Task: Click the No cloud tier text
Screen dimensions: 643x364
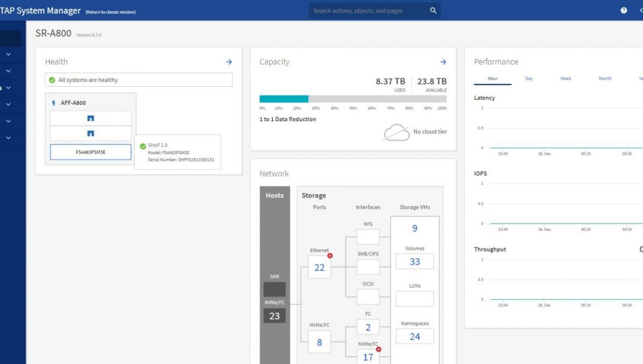Action: coord(430,131)
